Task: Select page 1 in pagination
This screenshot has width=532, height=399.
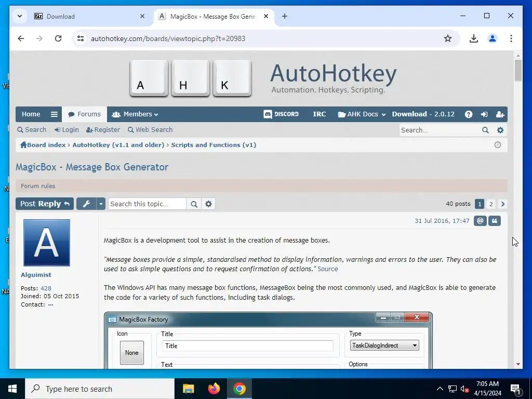Action: [479, 204]
